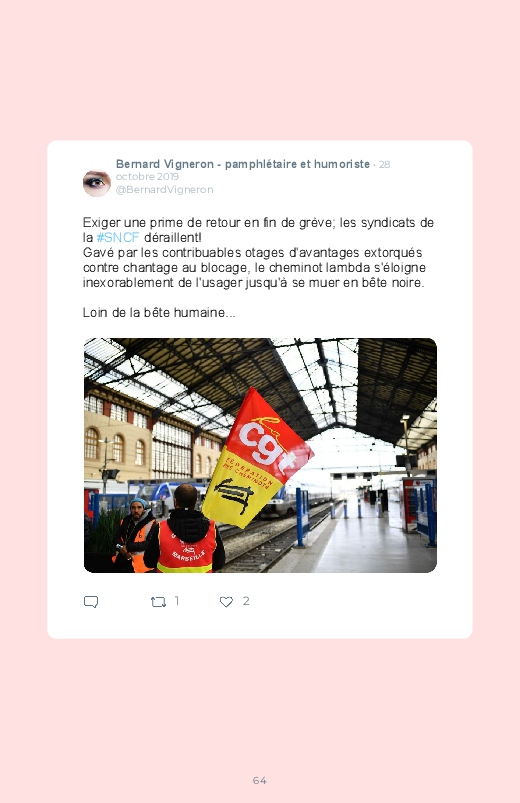The image size is (520, 803).
Task: Like the tweet with the heart icon
Action: (x=226, y=602)
